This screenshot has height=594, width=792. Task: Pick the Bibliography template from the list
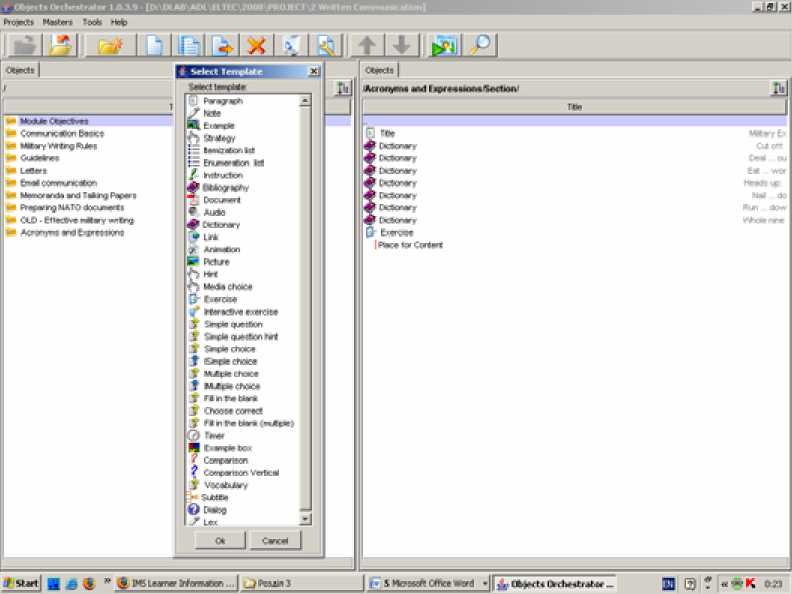click(x=225, y=188)
